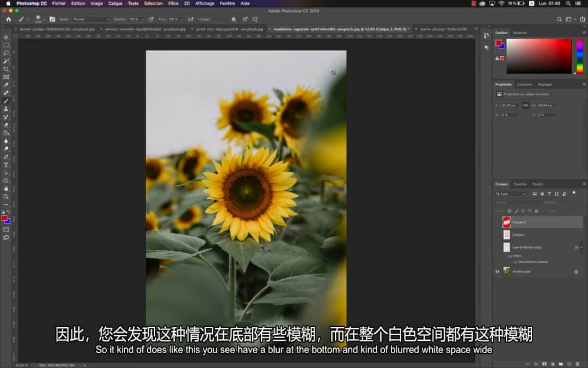Click the Home icon in options bar
Screen dimensions: 588x368
(x=8, y=19)
